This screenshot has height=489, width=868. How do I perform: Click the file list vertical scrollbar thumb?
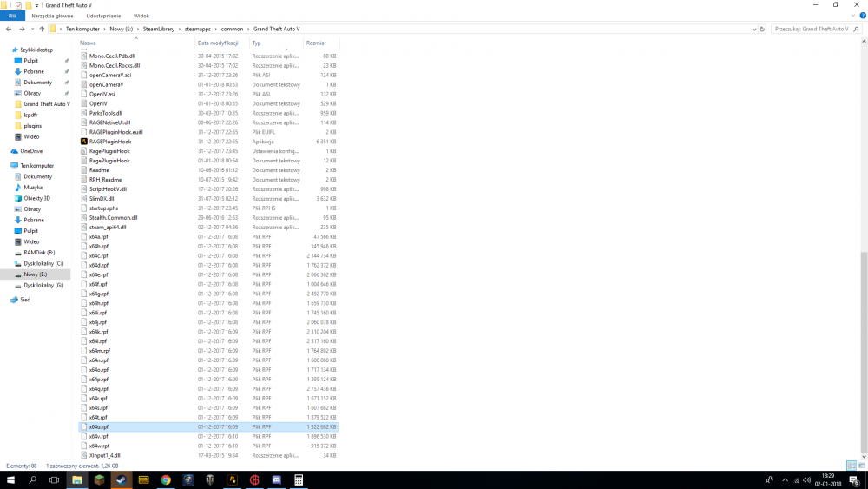864,351
